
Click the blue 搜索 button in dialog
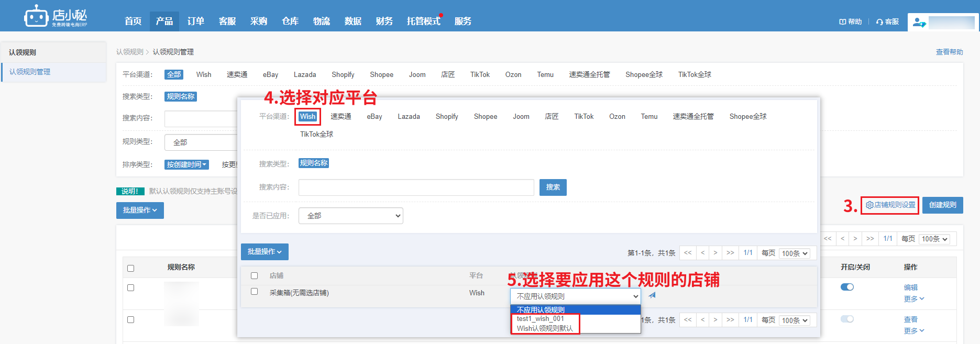(x=553, y=187)
